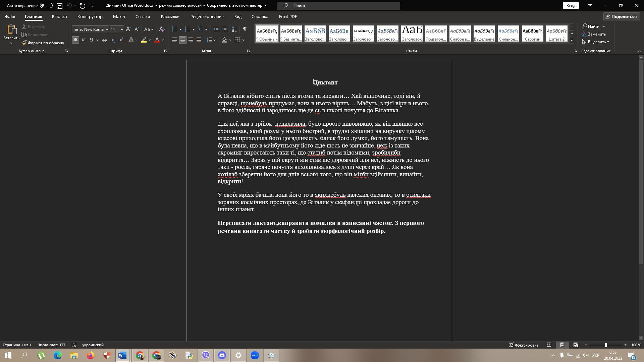The image size is (644, 362).
Task: Apply Justify text alignment
Action: 199,40
